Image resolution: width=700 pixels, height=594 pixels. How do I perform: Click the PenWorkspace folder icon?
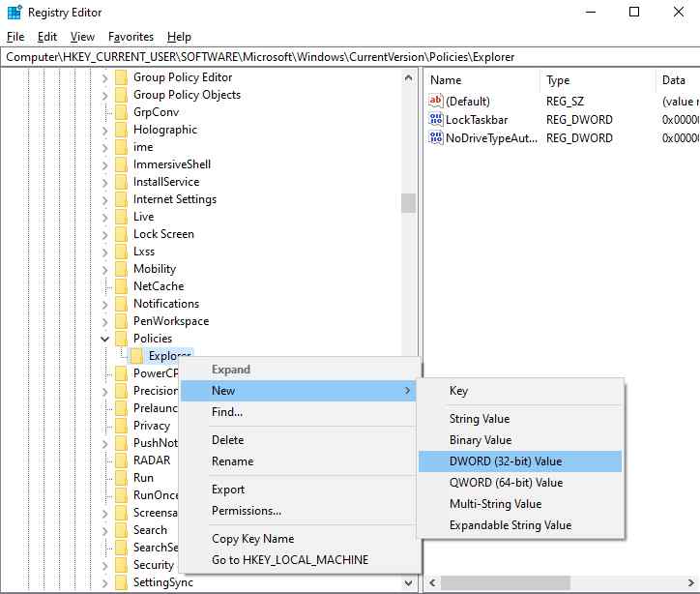coord(122,321)
